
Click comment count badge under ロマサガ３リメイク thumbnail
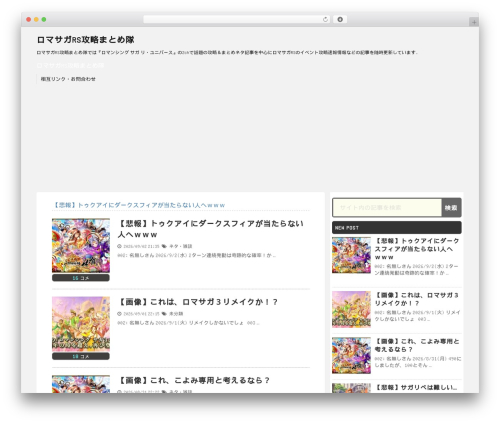coord(81,356)
